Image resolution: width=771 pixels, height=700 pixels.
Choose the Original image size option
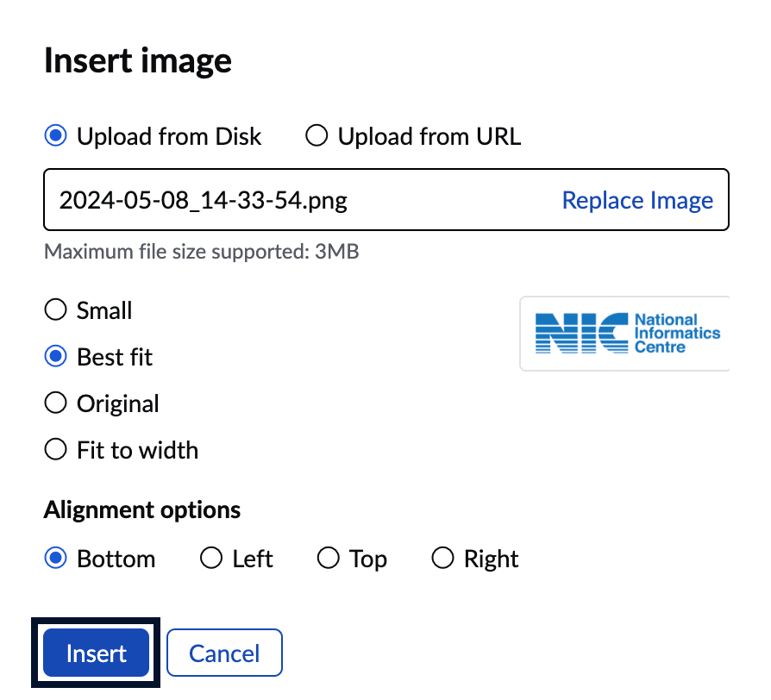click(x=56, y=403)
